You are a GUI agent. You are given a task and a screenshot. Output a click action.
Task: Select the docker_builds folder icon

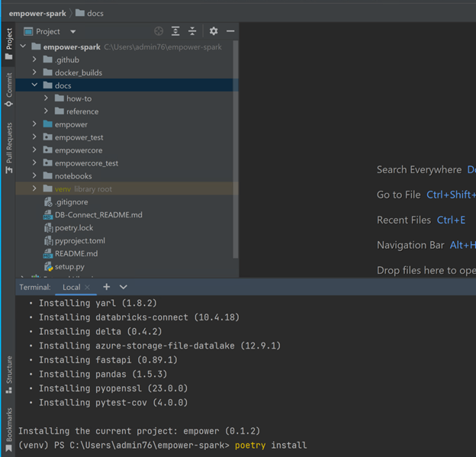[x=47, y=72]
